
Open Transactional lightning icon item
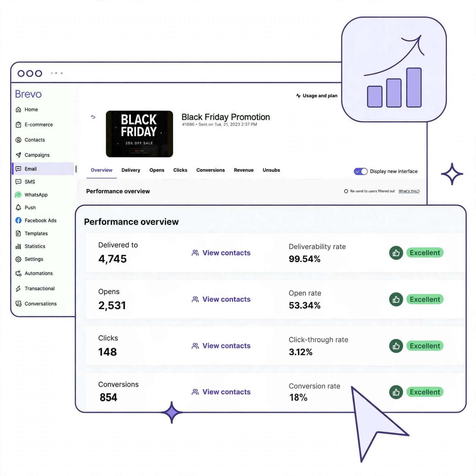point(35,289)
